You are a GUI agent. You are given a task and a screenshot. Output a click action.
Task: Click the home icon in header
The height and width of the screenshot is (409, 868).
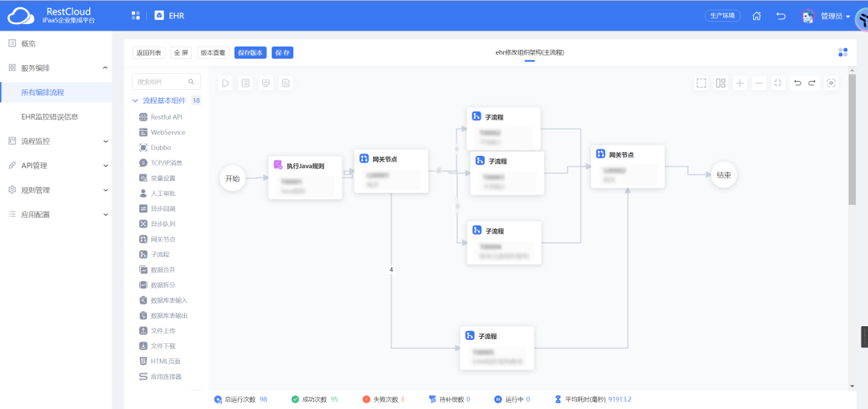757,16
